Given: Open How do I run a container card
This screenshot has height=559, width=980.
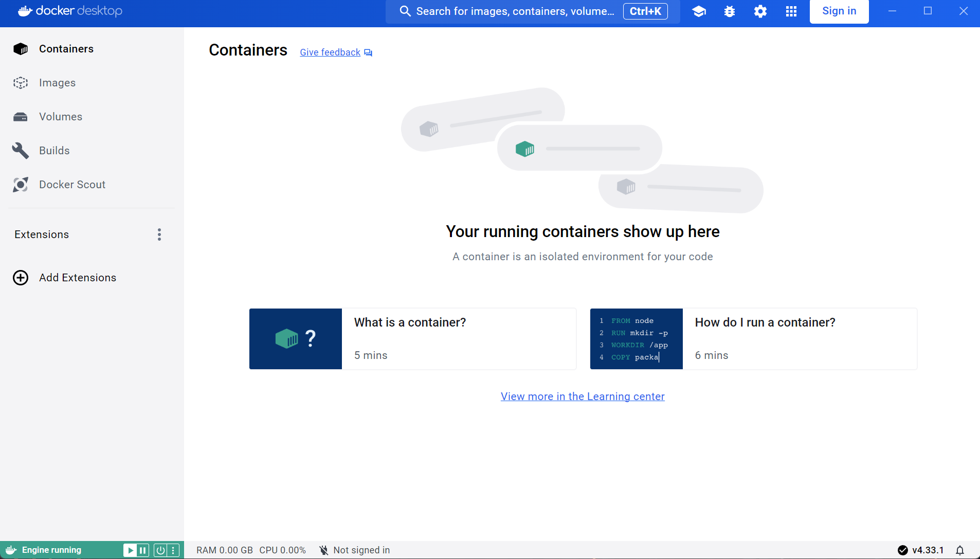Looking at the screenshot, I should (x=753, y=339).
